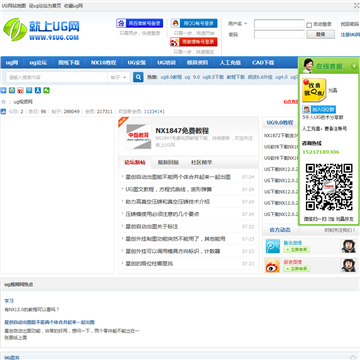Switch to the 论坛新帖 tab
The height and width of the screenshot is (360, 360).
(x=135, y=162)
